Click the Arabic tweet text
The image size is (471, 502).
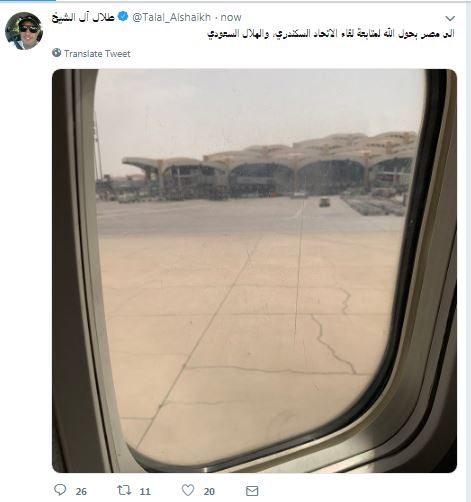331,34
